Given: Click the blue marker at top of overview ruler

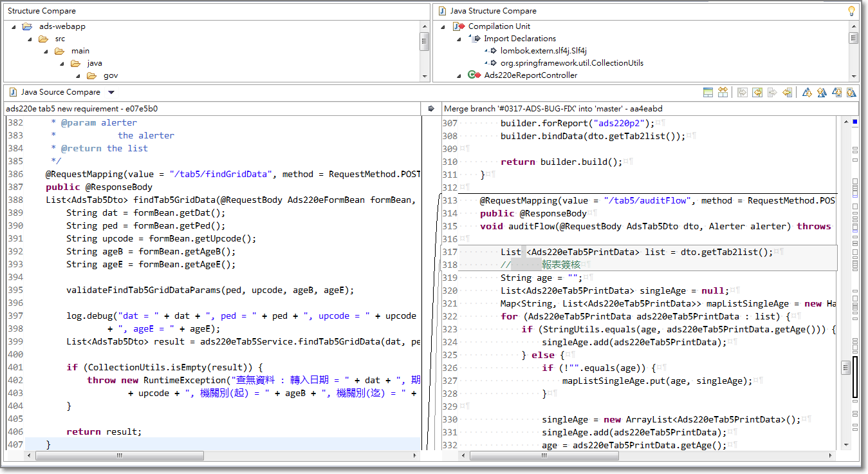Looking at the screenshot, I should tap(854, 122).
